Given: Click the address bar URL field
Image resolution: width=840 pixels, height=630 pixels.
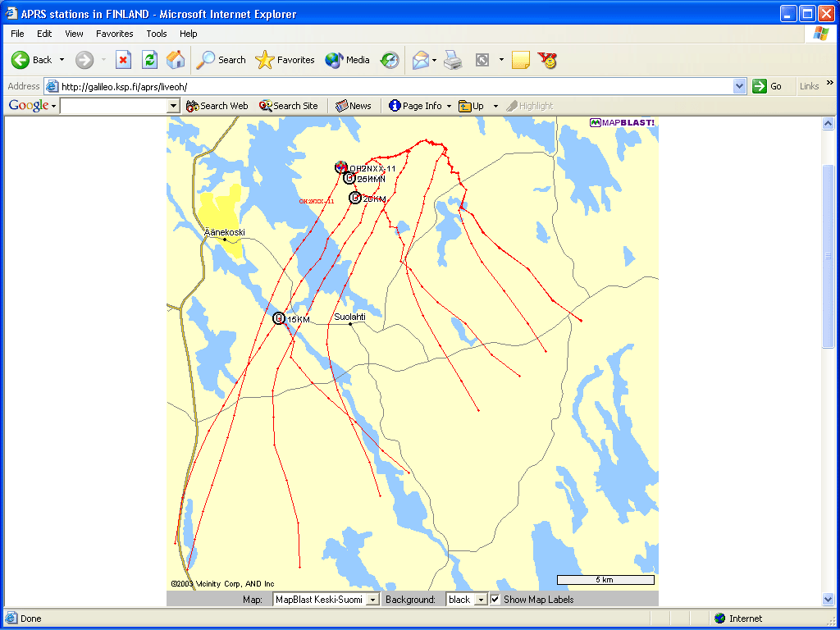Looking at the screenshot, I should [x=390, y=86].
